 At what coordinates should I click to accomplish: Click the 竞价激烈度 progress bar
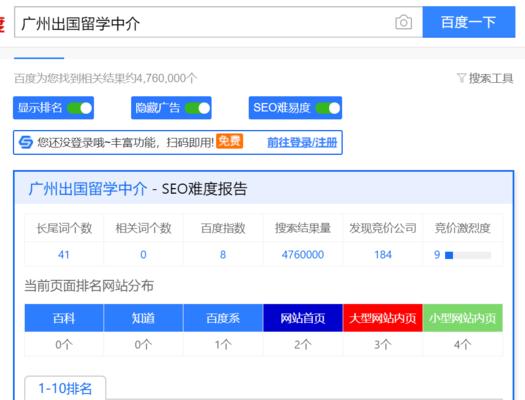pyautogui.click(x=468, y=255)
